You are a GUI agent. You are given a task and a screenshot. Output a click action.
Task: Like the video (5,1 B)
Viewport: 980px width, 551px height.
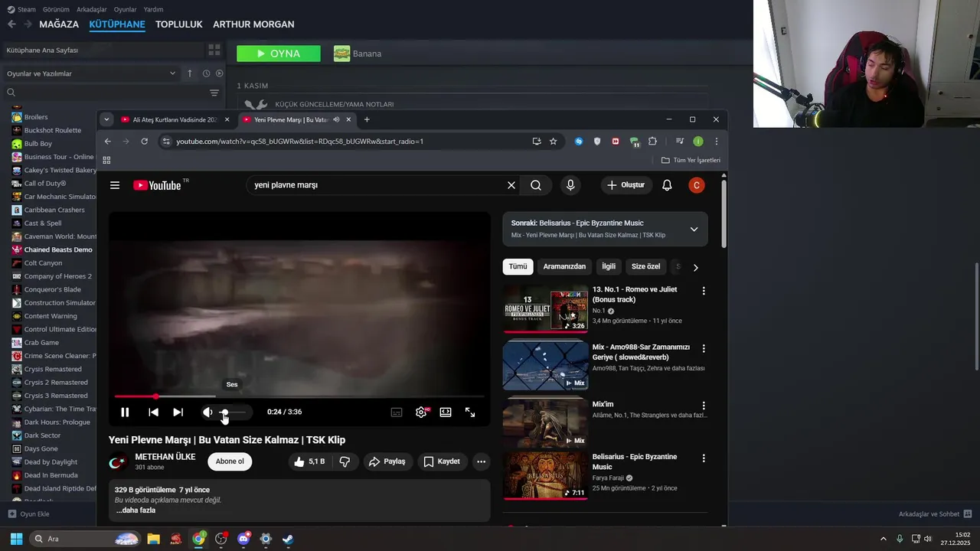pos(309,461)
